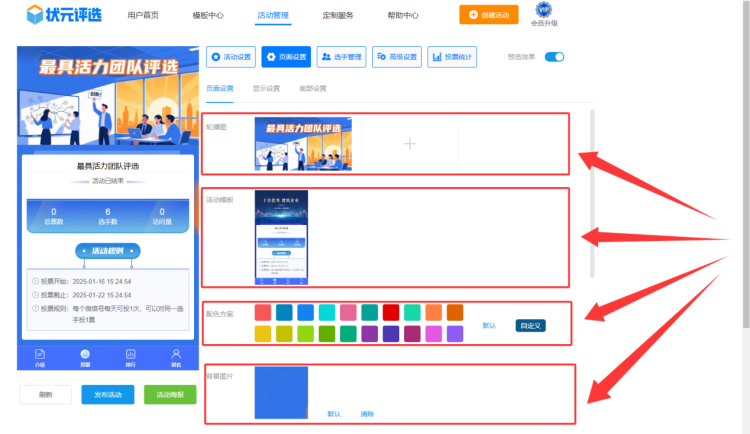This screenshot has width=750, height=434.
Task: Open 投票统计 chart toolbar button
Action: 452,57
